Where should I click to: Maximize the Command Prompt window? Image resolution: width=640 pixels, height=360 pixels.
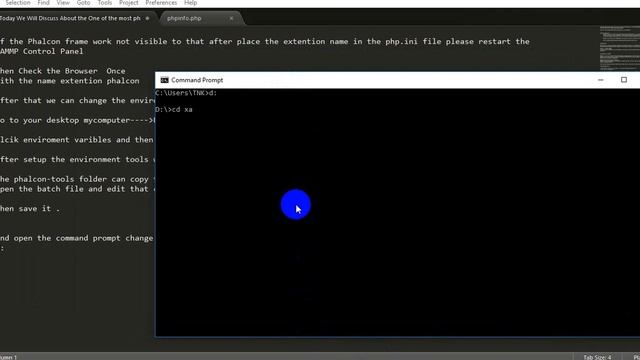coord(624,80)
